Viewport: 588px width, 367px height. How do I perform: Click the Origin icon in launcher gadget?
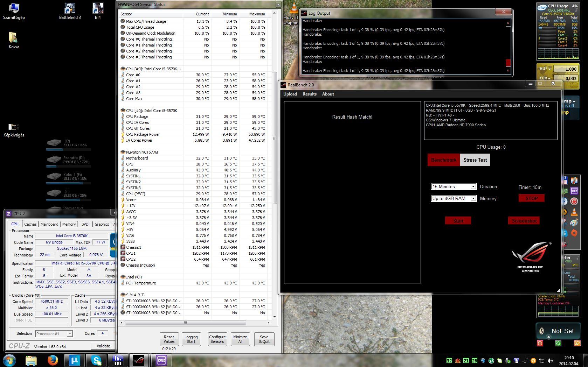coord(574,233)
